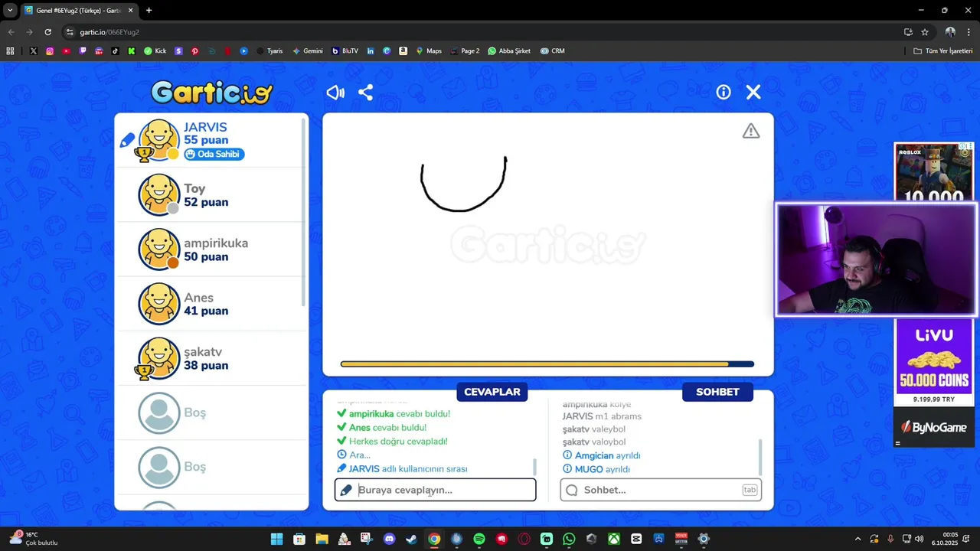Click the pencil icon beside JARVIS
980x551 pixels.
coord(127,141)
